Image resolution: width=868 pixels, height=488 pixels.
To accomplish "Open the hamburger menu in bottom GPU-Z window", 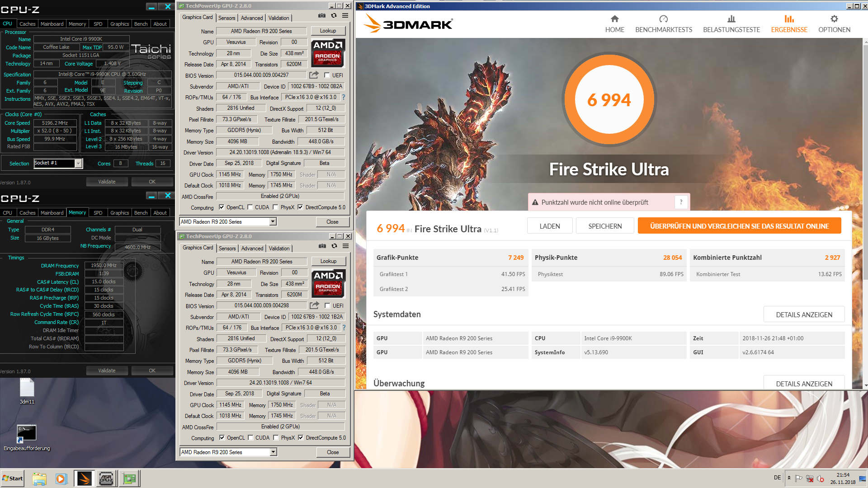I will [345, 246].
